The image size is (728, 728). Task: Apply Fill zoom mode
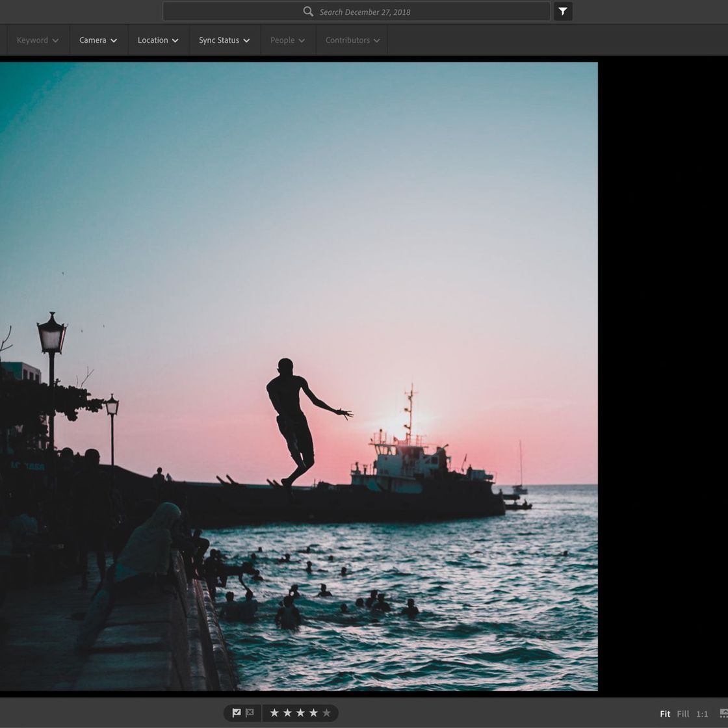click(684, 714)
